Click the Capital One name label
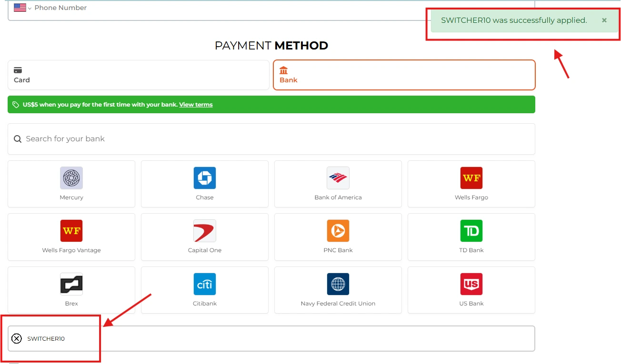The image size is (621, 364). click(x=205, y=250)
